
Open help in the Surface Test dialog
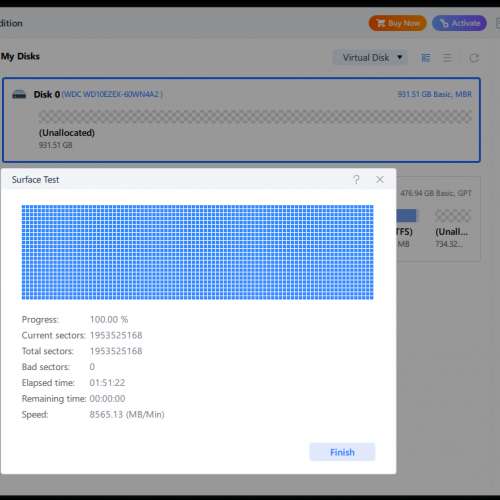coord(356,180)
